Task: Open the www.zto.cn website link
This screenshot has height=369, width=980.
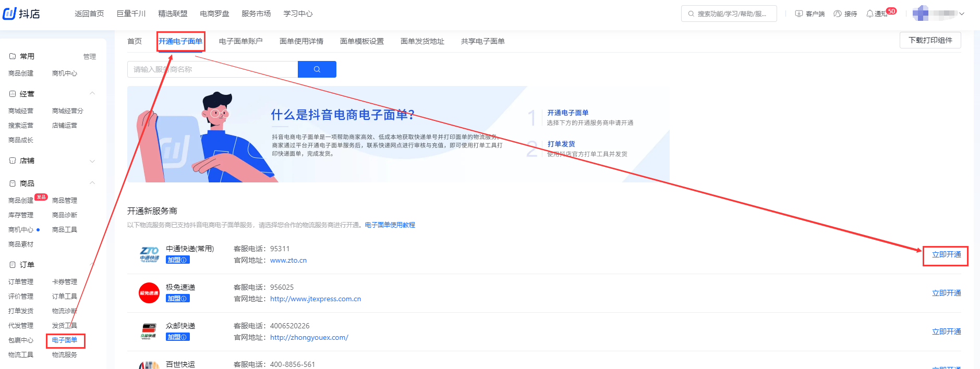Action: click(288, 260)
